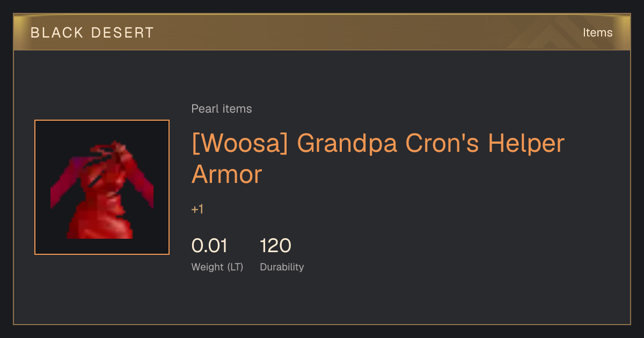644x338 pixels.
Task: Click the Grandpa Cron's Helper Armor title
Action: tap(378, 159)
